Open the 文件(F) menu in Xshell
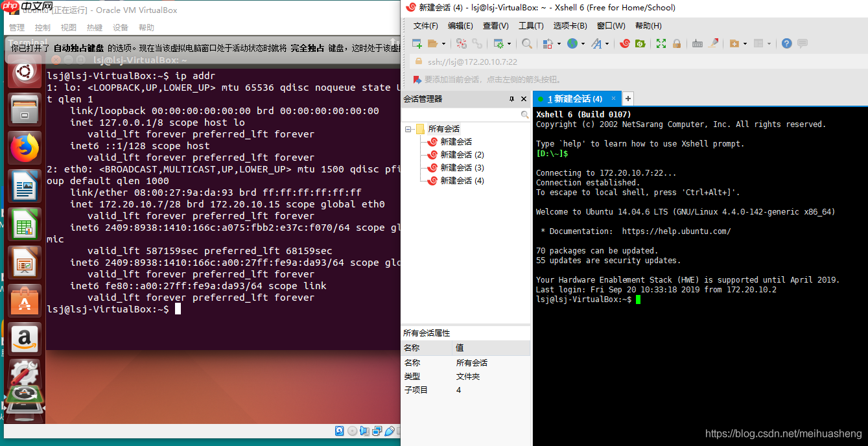The width and height of the screenshot is (868, 446). click(x=425, y=26)
